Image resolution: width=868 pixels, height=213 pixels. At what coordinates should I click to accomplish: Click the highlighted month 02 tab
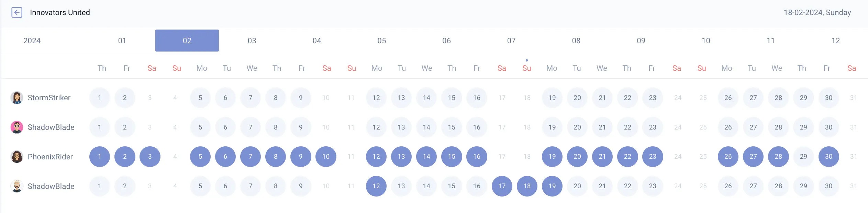(x=187, y=41)
